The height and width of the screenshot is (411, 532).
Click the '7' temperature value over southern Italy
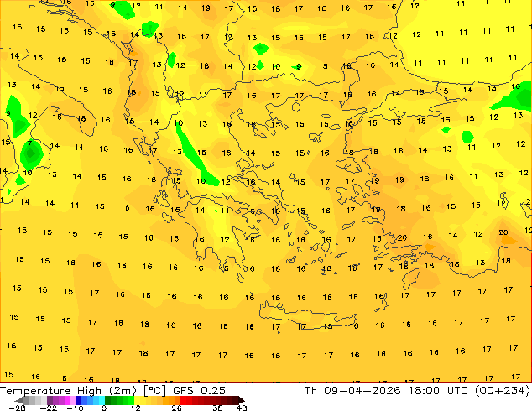[x=30, y=144]
